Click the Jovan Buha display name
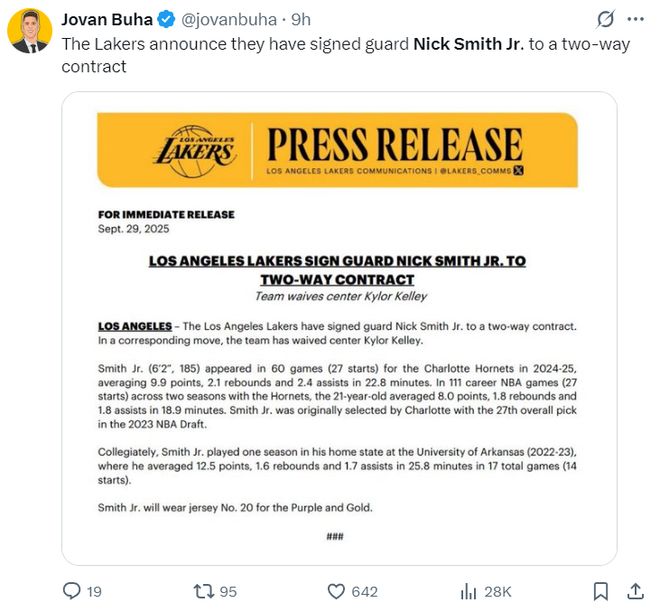 click(103, 19)
